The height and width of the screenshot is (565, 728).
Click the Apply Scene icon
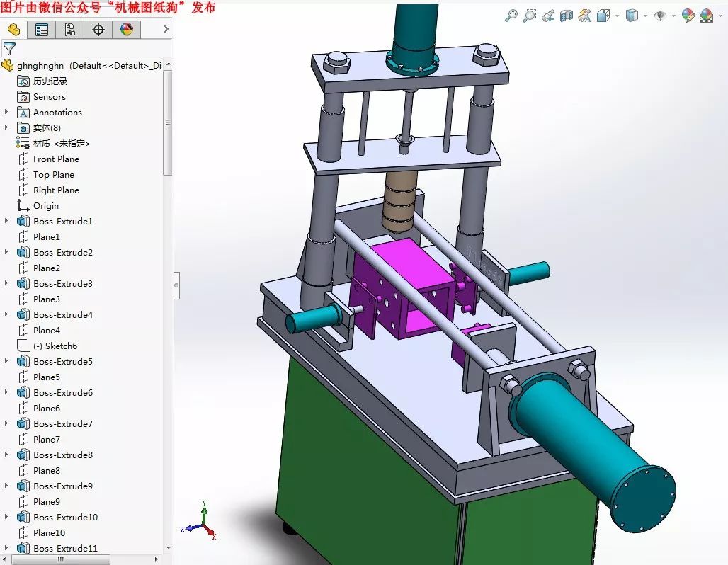coord(706,16)
